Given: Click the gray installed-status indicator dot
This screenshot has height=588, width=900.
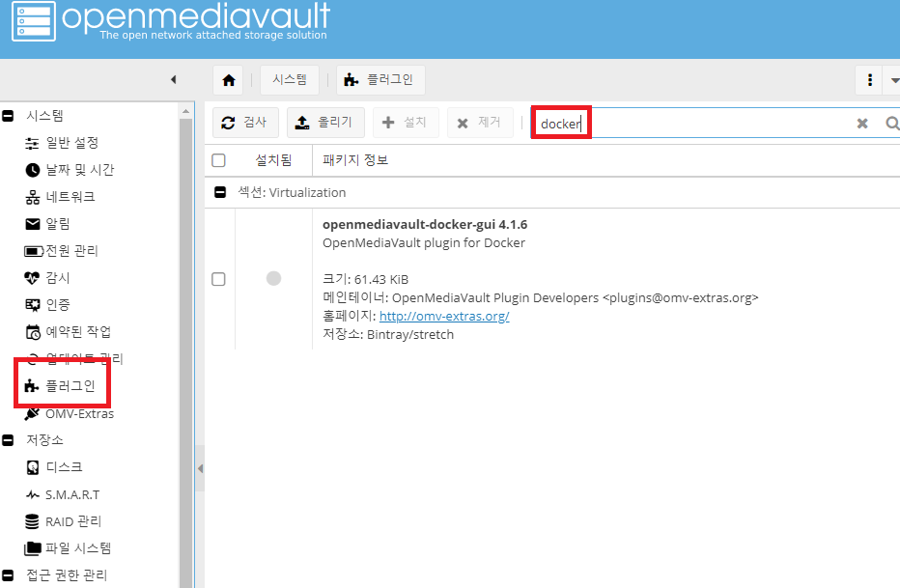Looking at the screenshot, I should (x=274, y=278).
